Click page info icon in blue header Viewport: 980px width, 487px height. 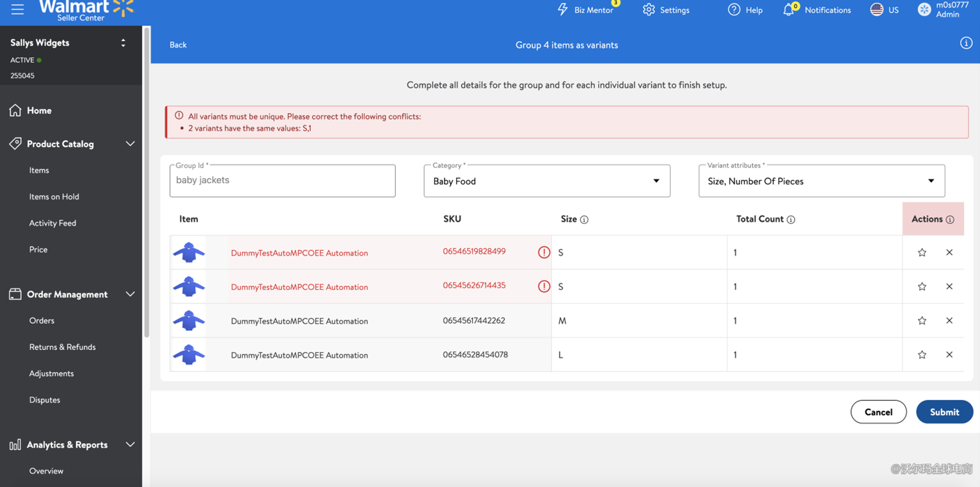tap(966, 43)
